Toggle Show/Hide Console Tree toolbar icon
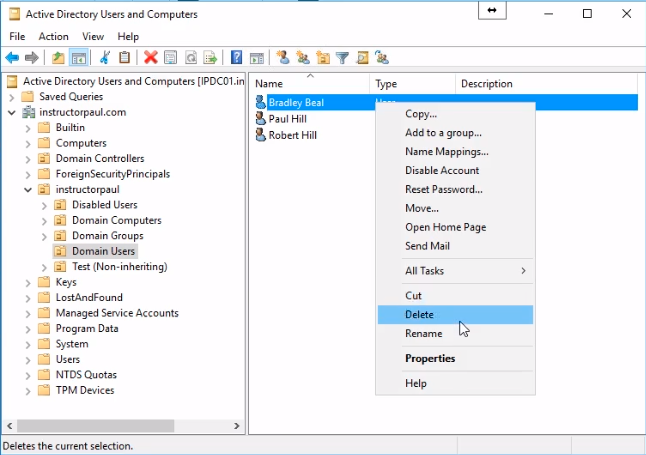The image size is (646, 455). point(78,58)
